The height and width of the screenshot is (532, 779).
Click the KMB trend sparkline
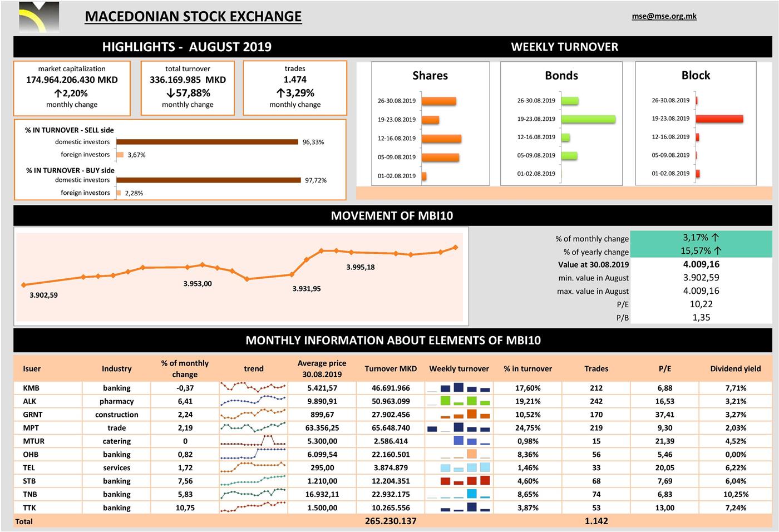click(x=253, y=387)
